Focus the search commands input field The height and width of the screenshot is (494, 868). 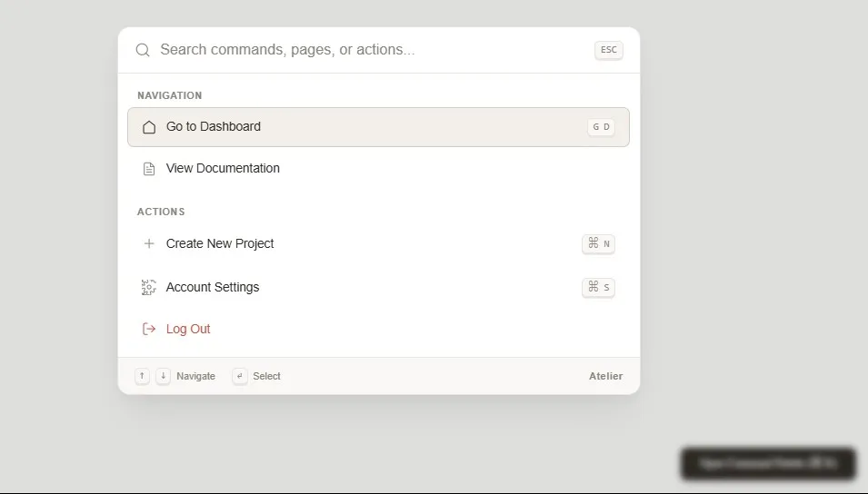pos(372,50)
